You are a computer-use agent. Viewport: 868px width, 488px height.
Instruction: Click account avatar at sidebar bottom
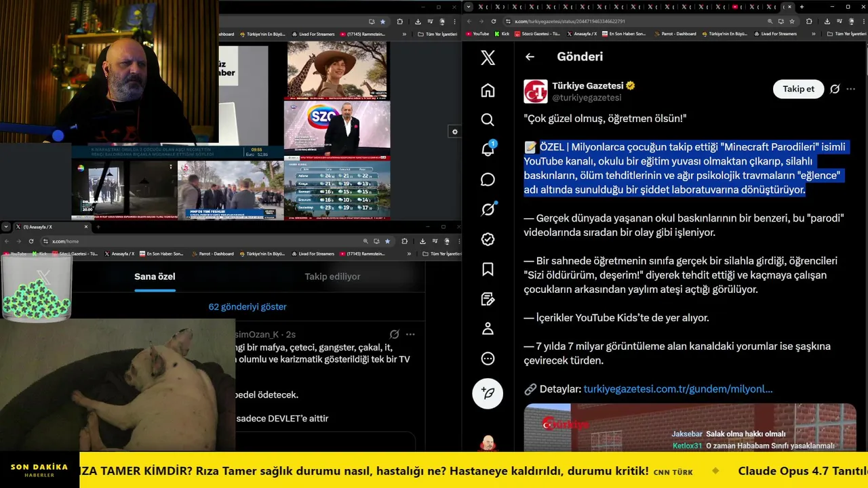[x=488, y=444]
